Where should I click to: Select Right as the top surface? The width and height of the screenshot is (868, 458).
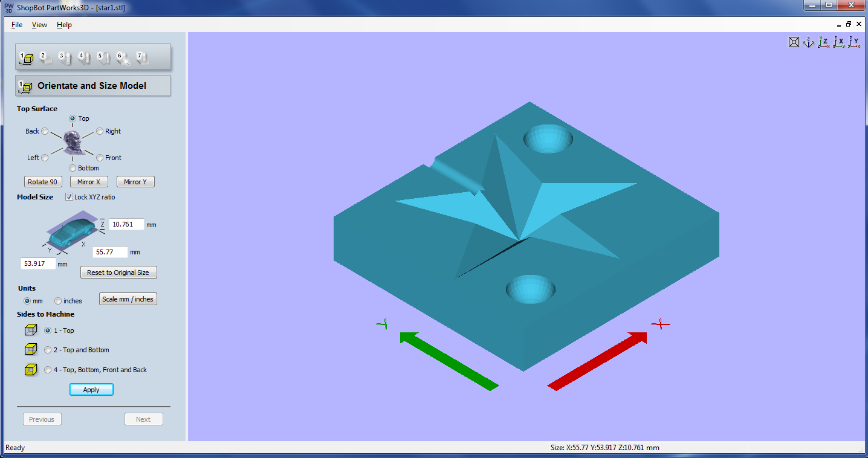click(100, 131)
